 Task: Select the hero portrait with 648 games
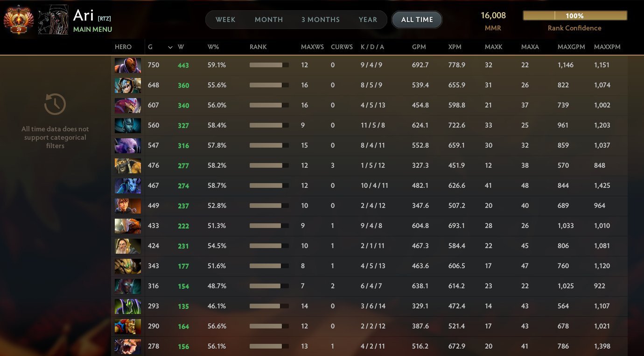[128, 85]
